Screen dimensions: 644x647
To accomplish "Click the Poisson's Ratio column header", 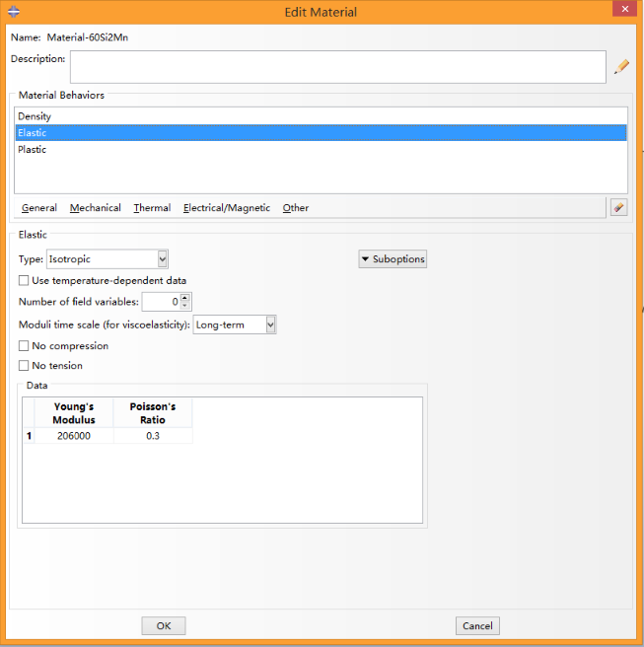I will click(153, 413).
